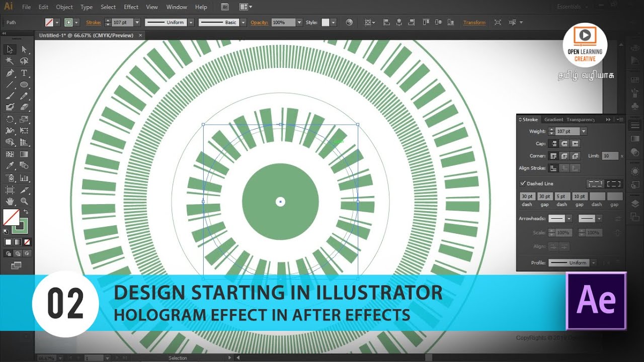
Task: Open the File menu
Action: [27, 7]
